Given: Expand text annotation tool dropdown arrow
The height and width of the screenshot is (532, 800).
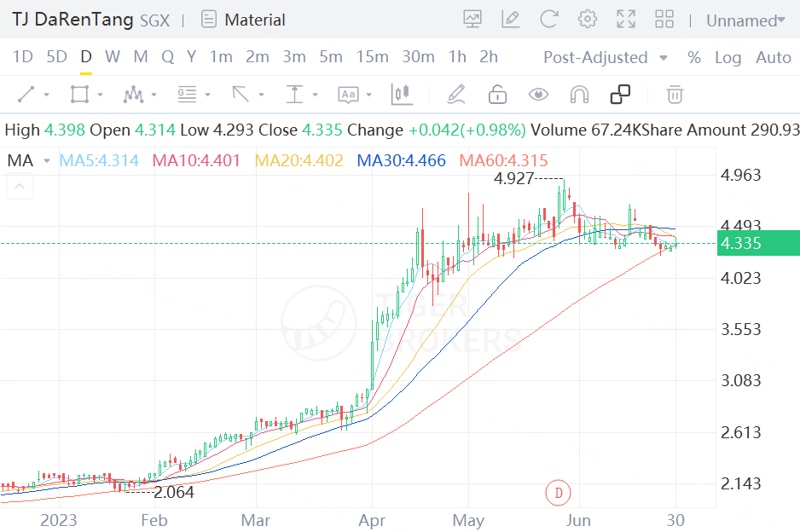Looking at the screenshot, I should click(x=369, y=95).
